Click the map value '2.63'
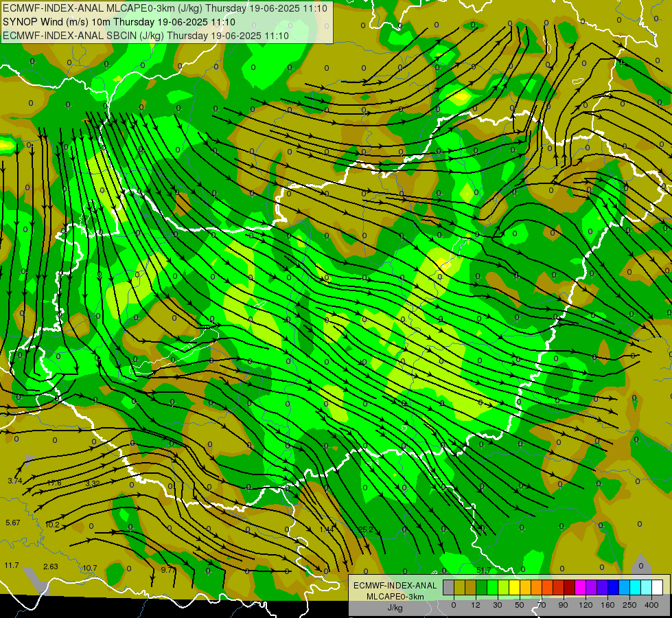 click(x=51, y=566)
